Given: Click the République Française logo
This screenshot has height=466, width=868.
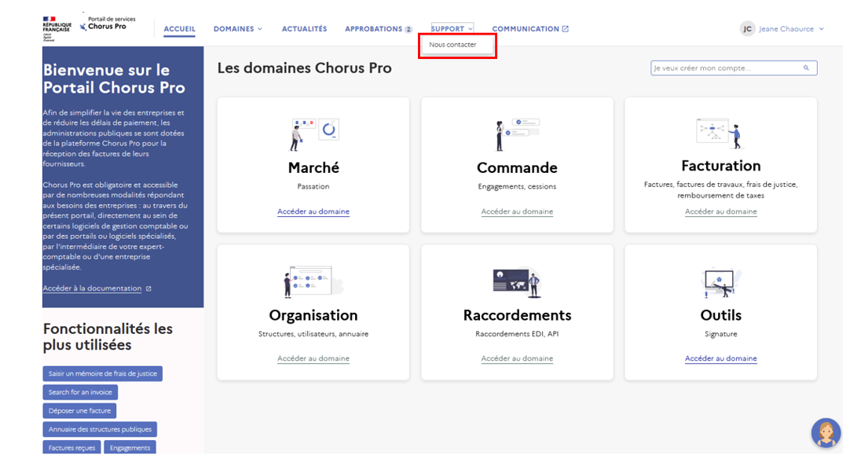Looking at the screenshot, I should coord(57,28).
